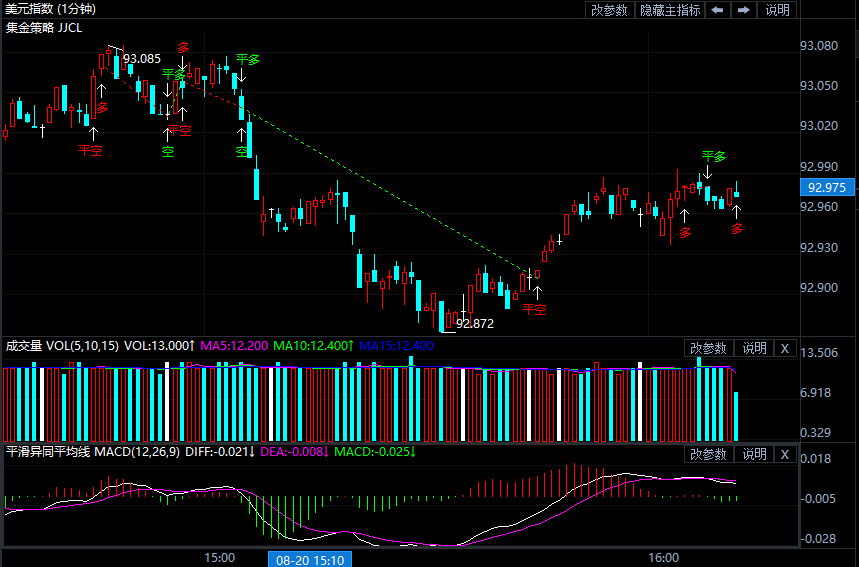Open 改参数 for the volume panel

coord(707,348)
